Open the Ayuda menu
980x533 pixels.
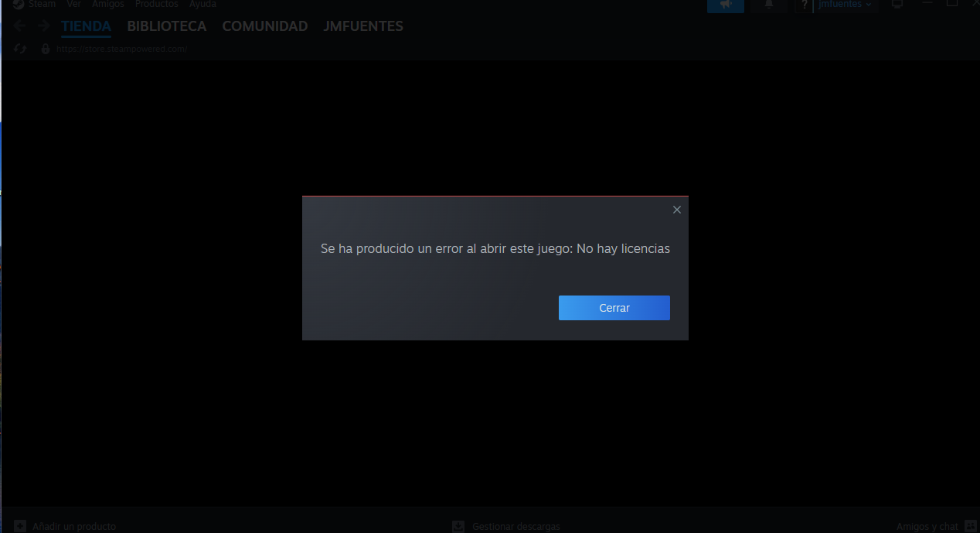[x=202, y=4]
